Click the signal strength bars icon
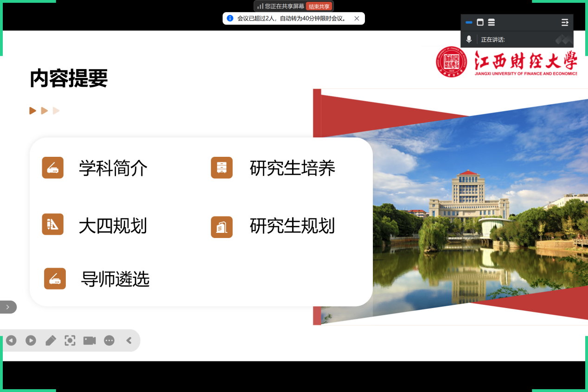 [x=261, y=6]
